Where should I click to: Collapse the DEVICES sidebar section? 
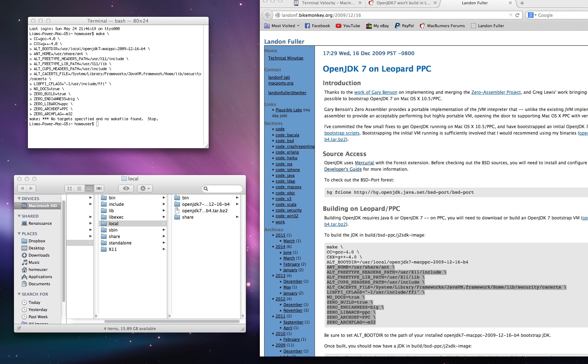19,198
